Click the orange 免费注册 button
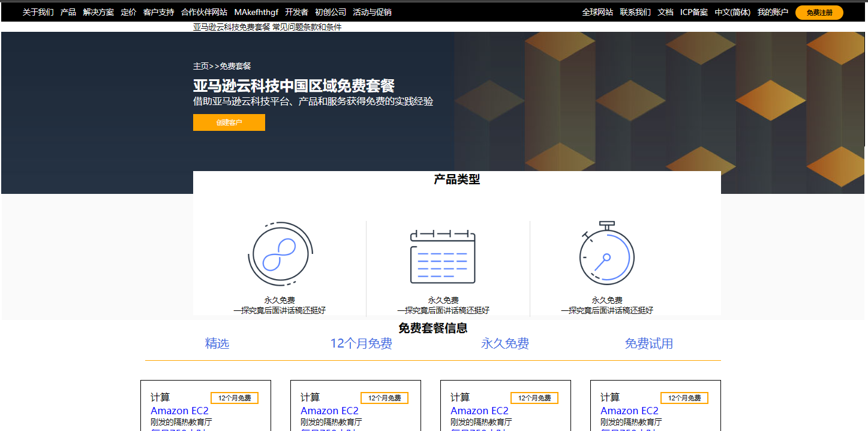 point(819,13)
